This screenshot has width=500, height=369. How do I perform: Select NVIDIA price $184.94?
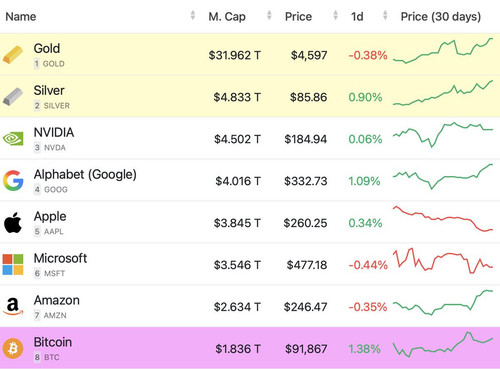pos(306,139)
